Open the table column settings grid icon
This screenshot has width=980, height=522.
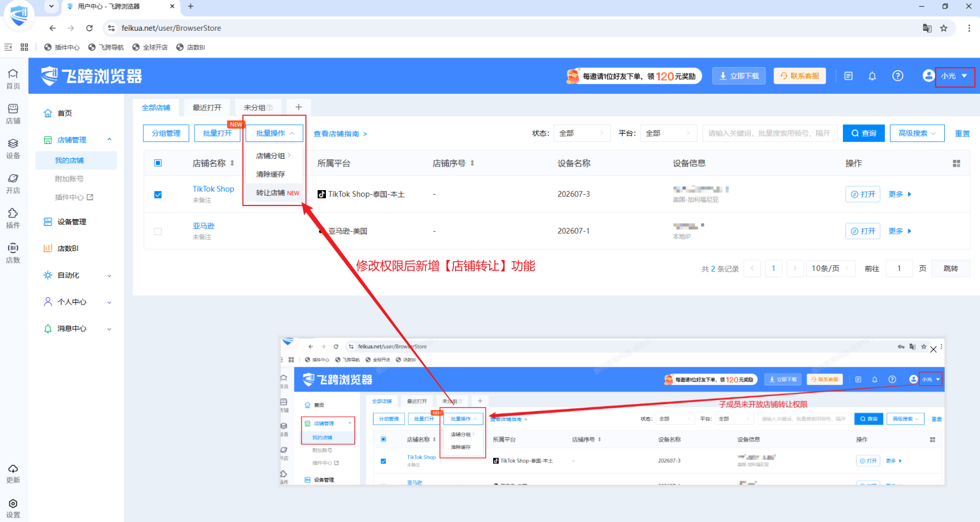(x=956, y=163)
